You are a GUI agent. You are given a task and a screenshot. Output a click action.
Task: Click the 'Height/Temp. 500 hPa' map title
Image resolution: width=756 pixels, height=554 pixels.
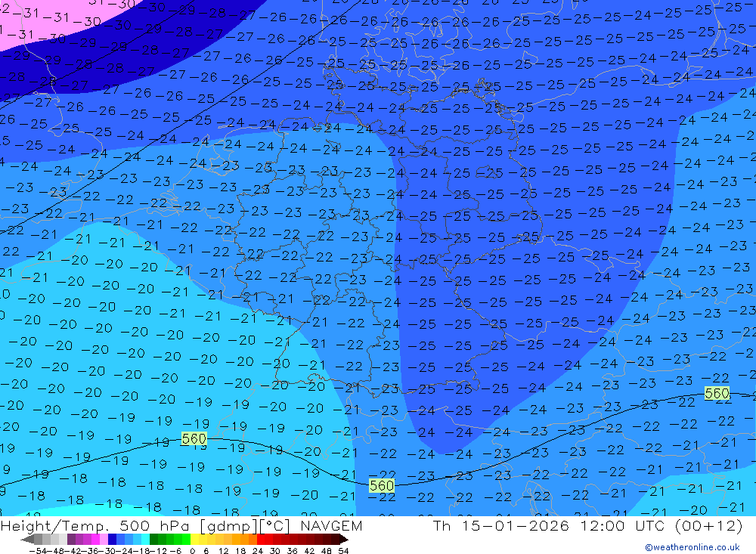click(97, 525)
